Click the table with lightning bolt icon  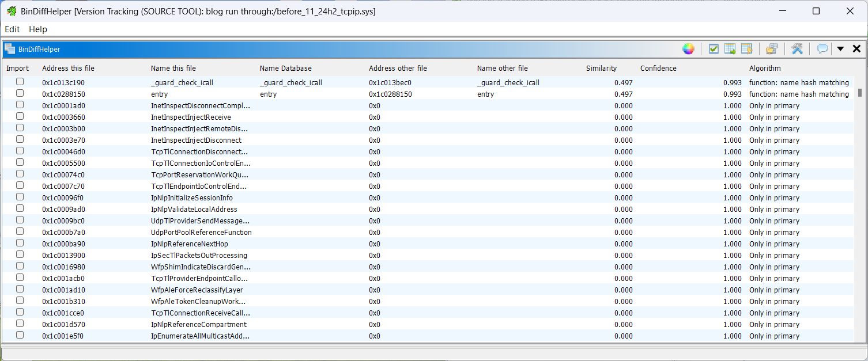[x=746, y=49]
